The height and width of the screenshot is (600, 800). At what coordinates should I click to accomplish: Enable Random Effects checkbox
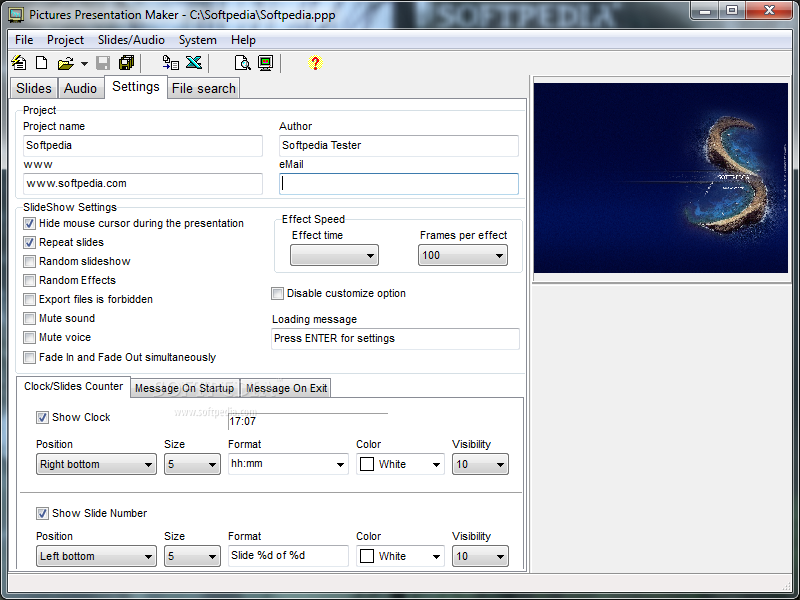[30, 281]
